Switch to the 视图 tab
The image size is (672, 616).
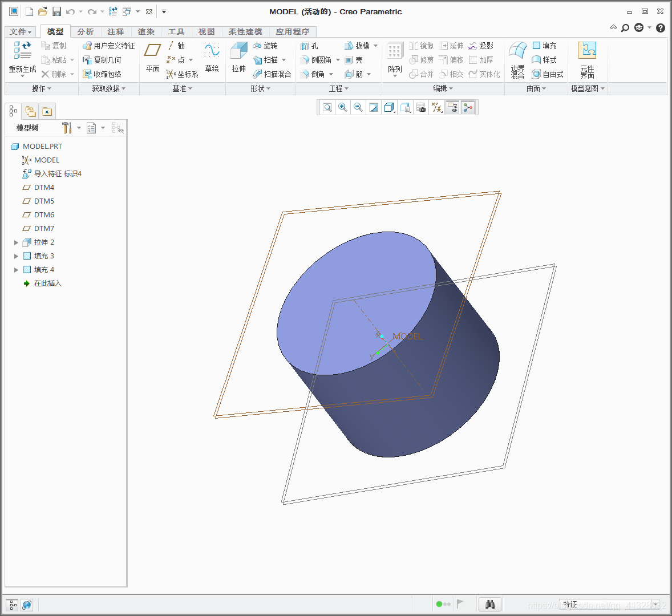tap(206, 32)
